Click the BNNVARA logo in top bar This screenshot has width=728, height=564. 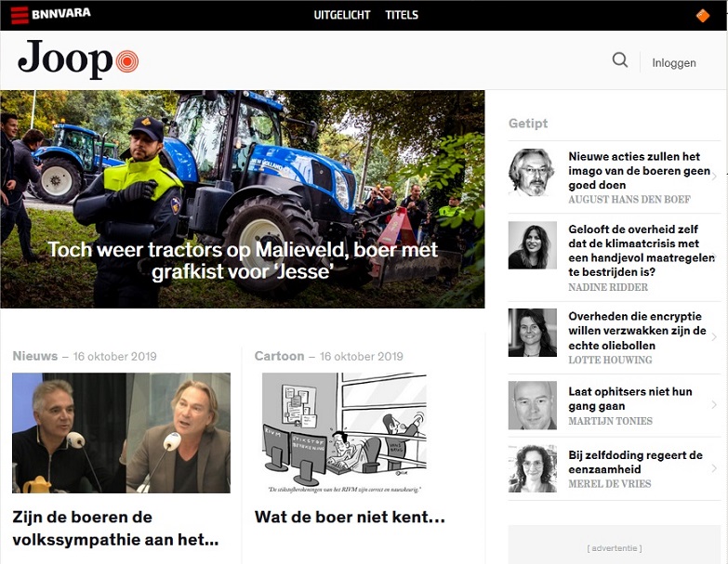(50, 14)
